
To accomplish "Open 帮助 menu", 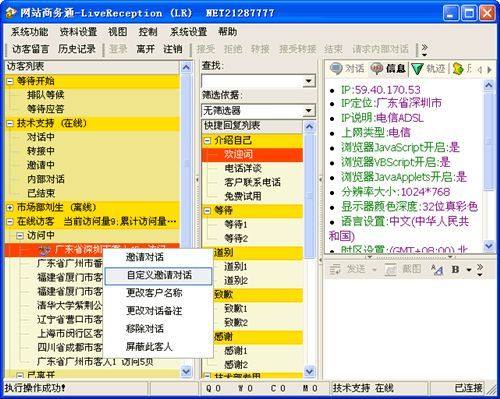I will coord(228,32).
